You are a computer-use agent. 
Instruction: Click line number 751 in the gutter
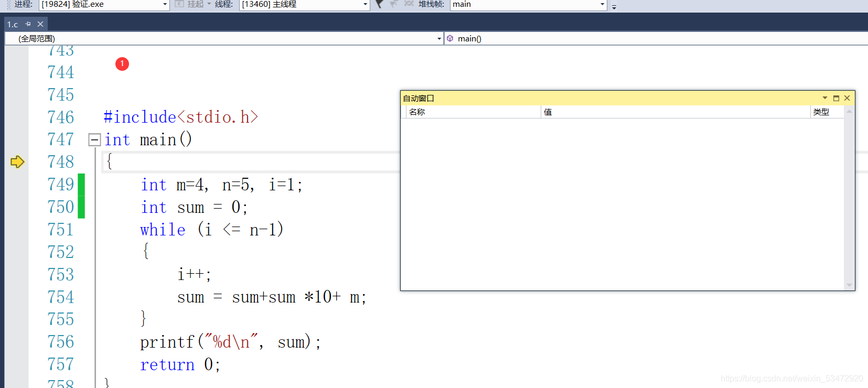click(61, 230)
